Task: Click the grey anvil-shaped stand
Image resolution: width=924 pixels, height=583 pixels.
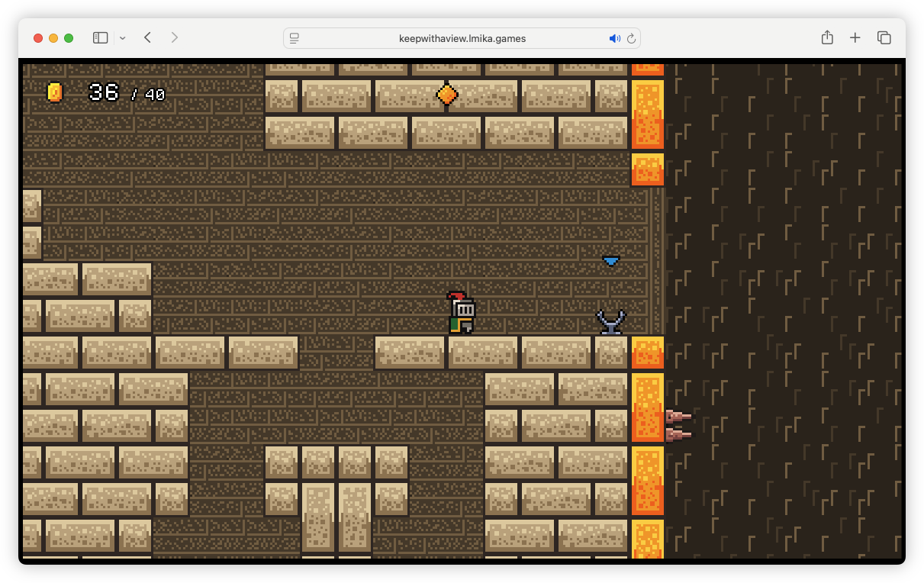Action: pos(611,322)
